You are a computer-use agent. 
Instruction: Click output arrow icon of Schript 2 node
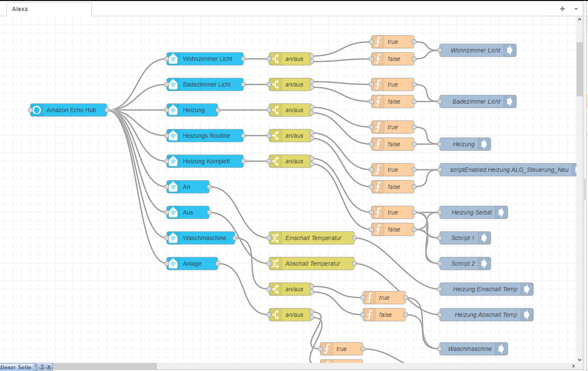[x=484, y=264]
